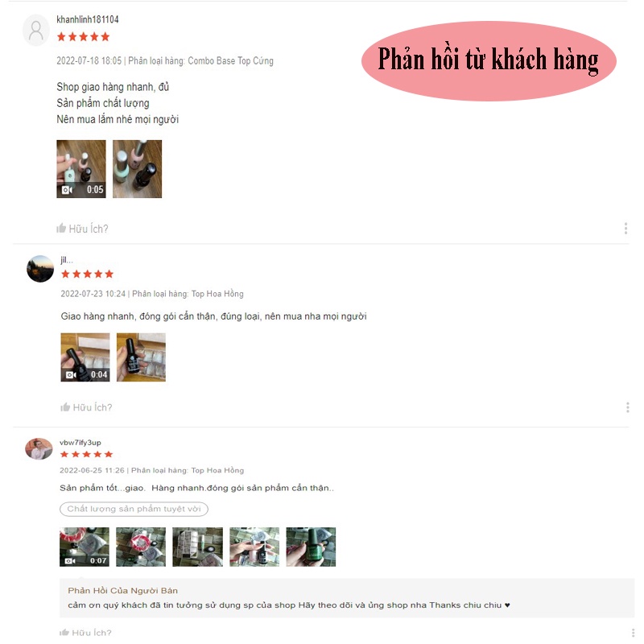This screenshot has height=644, width=644.
Task: Open vbw7ify3up's profile picture
Action: [39, 448]
